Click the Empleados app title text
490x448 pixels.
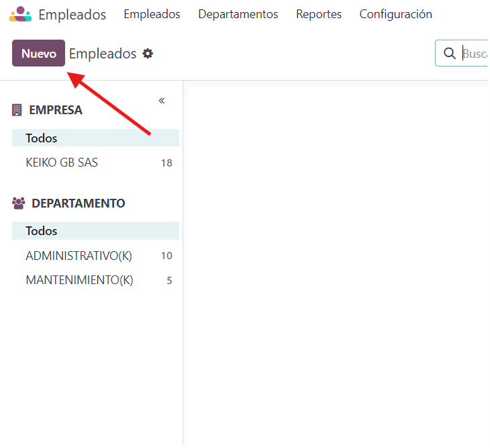pos(72,14)
